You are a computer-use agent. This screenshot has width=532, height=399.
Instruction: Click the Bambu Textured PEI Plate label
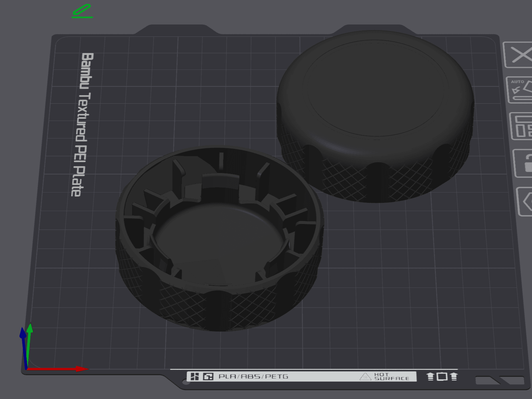tap(83, 124)
